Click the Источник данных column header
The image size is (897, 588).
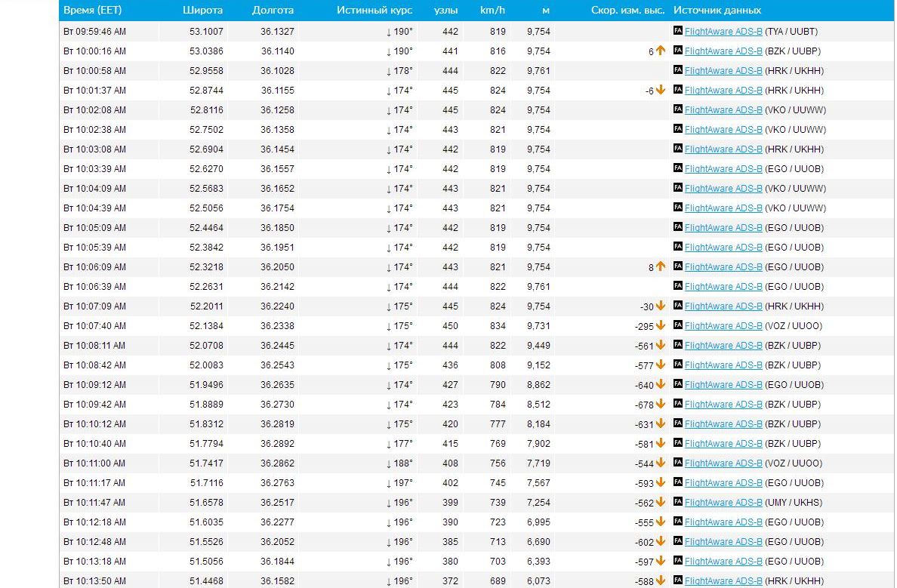(x=717, y=11)
